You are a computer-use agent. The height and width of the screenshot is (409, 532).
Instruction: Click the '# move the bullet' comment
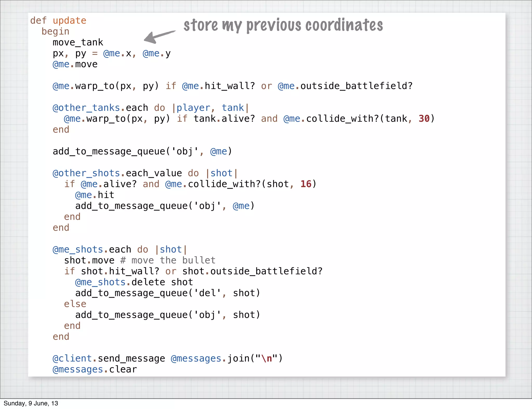click(168, 260)
